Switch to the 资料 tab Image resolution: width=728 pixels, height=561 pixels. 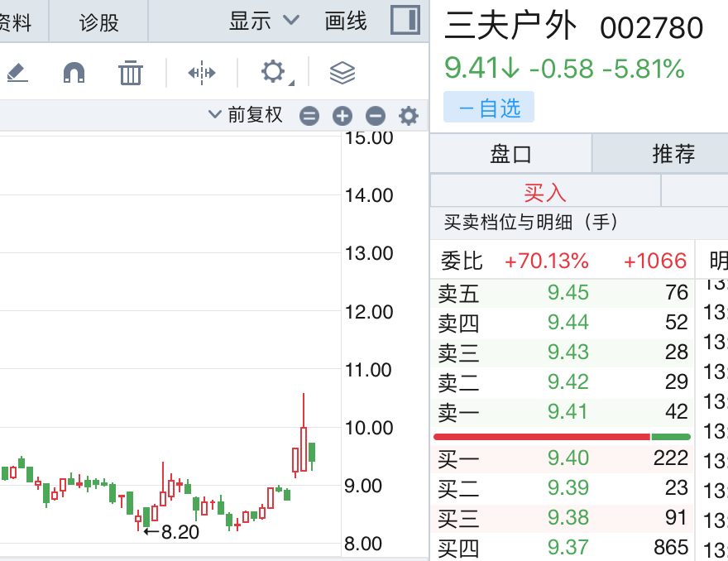(17, 22)
